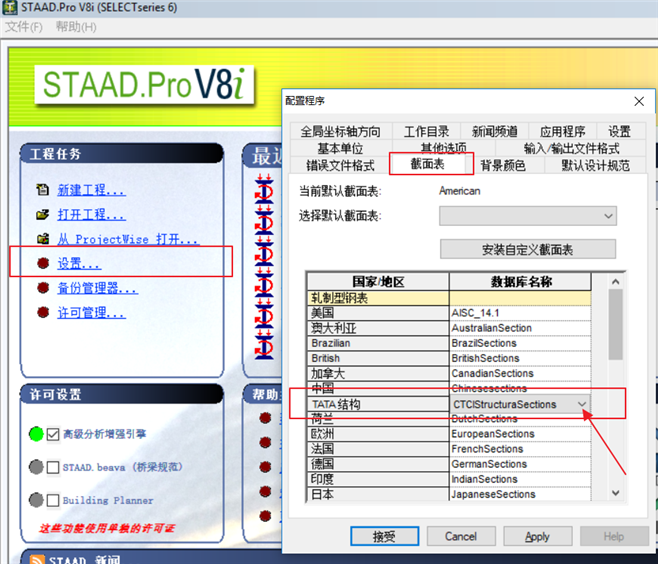Click the topmost recent-file structure icon
658x564 pixels.
pos(264,191)
